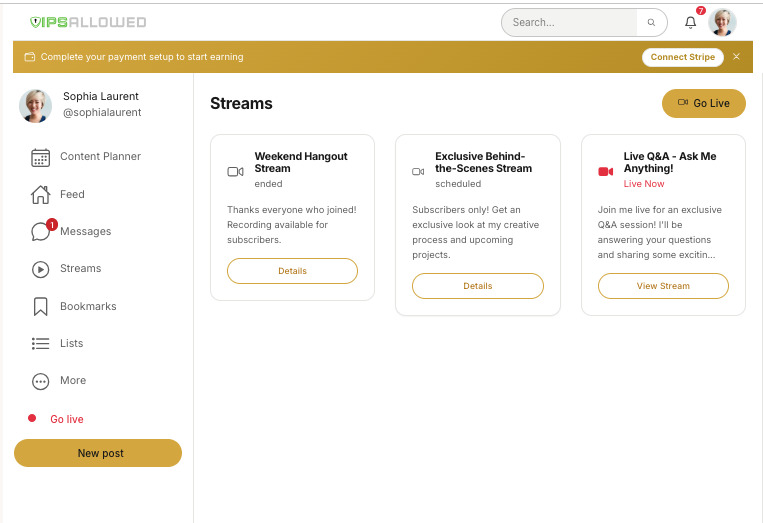Image resolution: width=763 pixels, height=523 pixels.
Task: Open the Lists icon in sidebar
Action: tap(41, 344)
